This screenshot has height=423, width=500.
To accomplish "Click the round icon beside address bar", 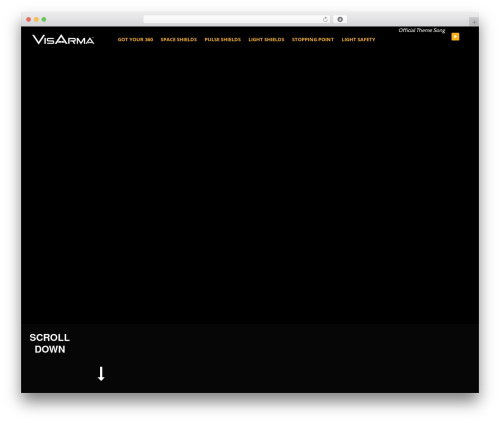I will coord(340,19).
